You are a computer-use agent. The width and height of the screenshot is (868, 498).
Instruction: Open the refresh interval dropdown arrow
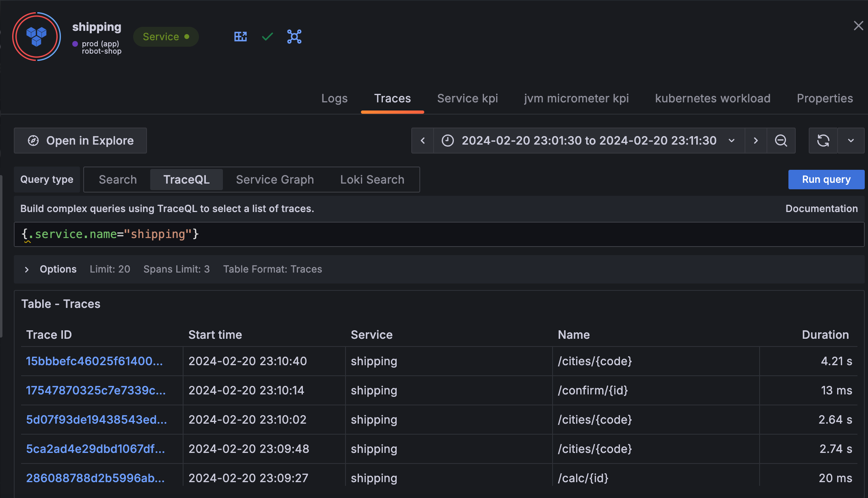(x=851, y=141)
